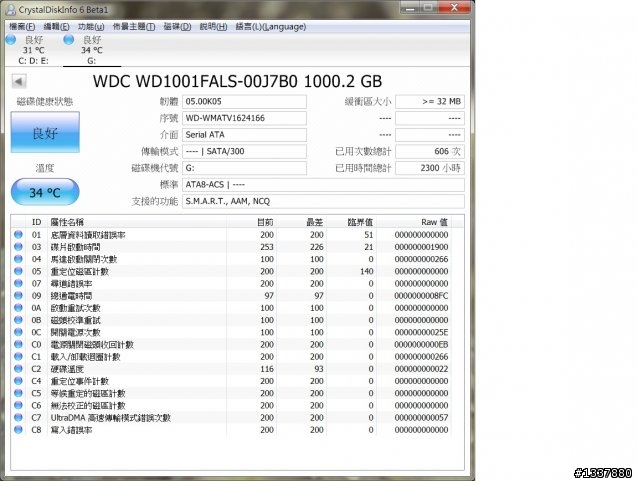Go to previous disk with arrow button
638x481 pixels.
[19, 81]
